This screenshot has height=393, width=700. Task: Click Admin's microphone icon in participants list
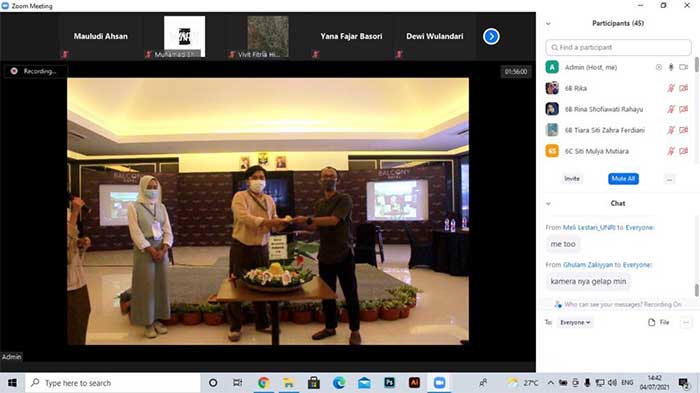(671, 67)
